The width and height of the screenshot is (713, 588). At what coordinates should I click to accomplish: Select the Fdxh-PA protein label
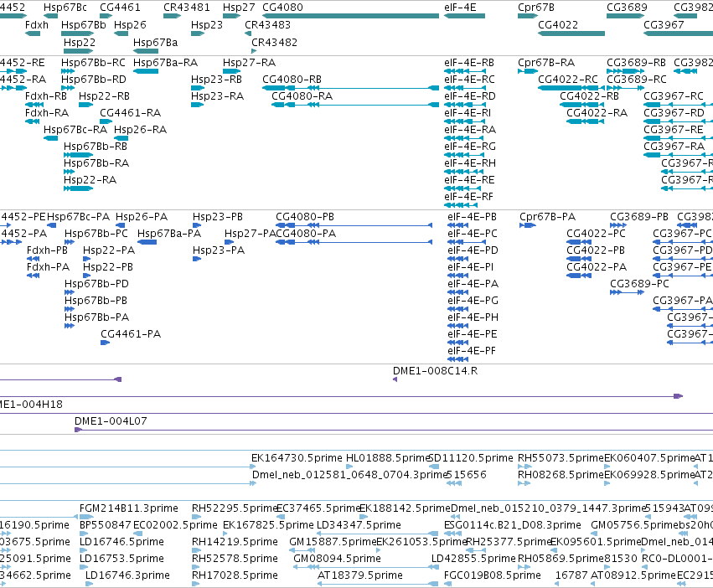coord(49,266)
